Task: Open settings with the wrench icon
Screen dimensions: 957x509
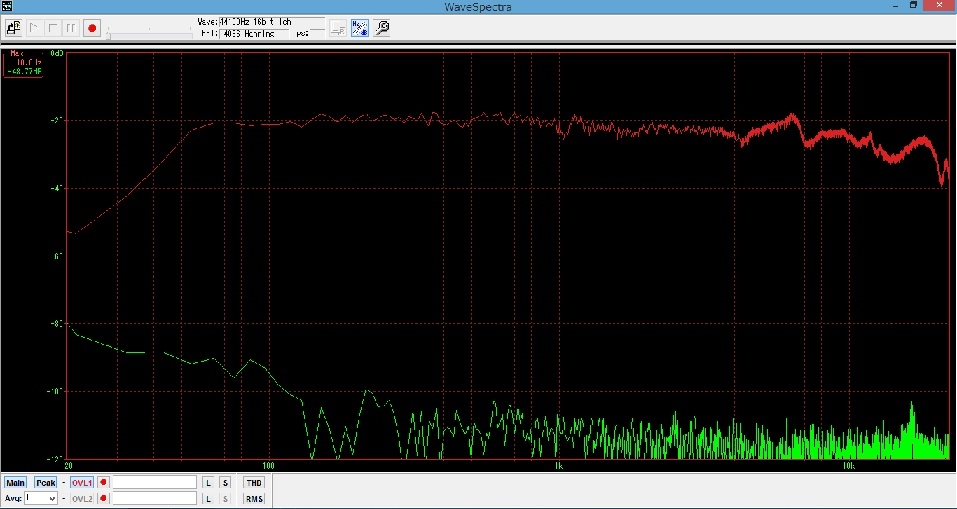Action: click(382, 28)
